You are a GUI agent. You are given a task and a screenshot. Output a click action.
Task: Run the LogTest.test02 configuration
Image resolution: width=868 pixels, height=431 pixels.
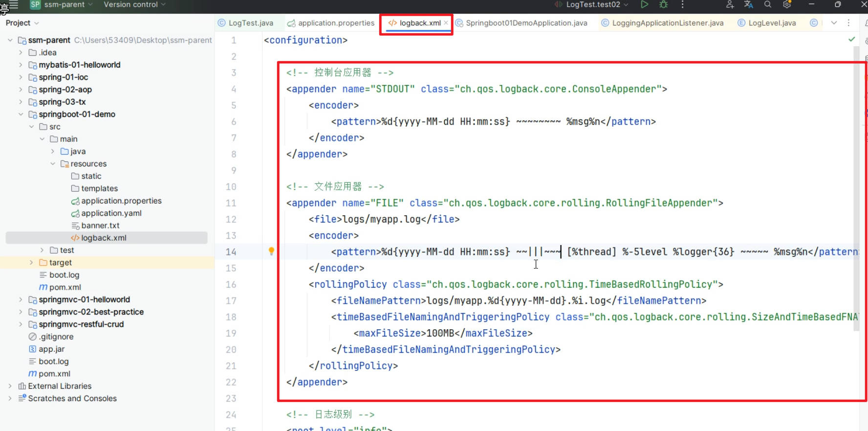tap(644, 4)
